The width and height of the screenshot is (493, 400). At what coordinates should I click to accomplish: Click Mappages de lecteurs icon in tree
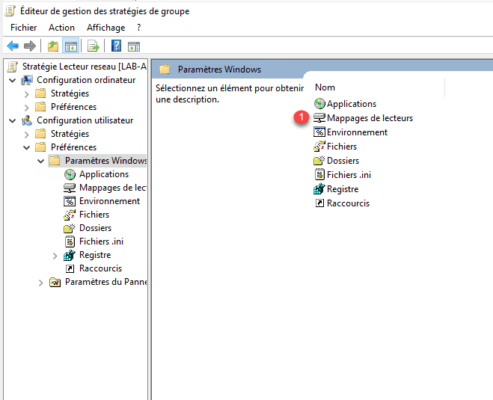click(69, 188)
